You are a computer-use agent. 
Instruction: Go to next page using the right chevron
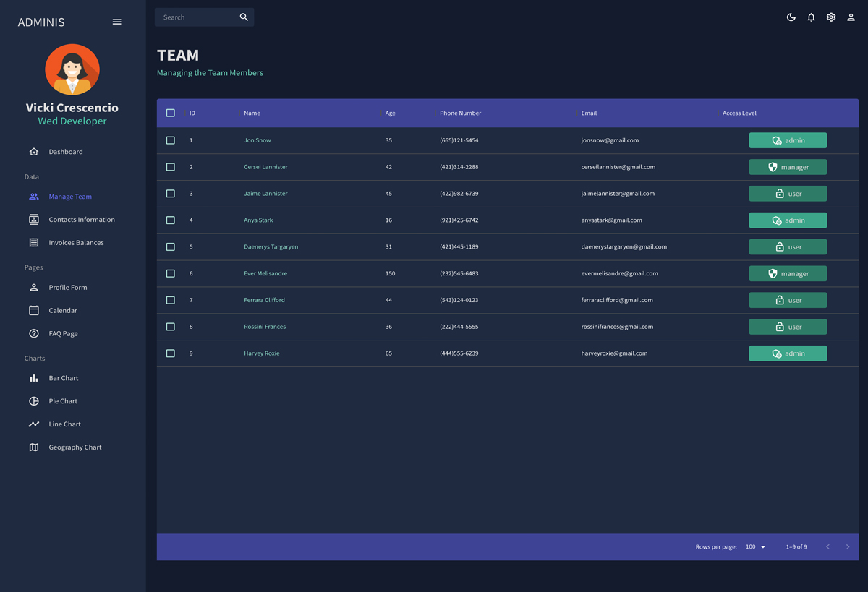pyautogui.click(x=847, y=547)
